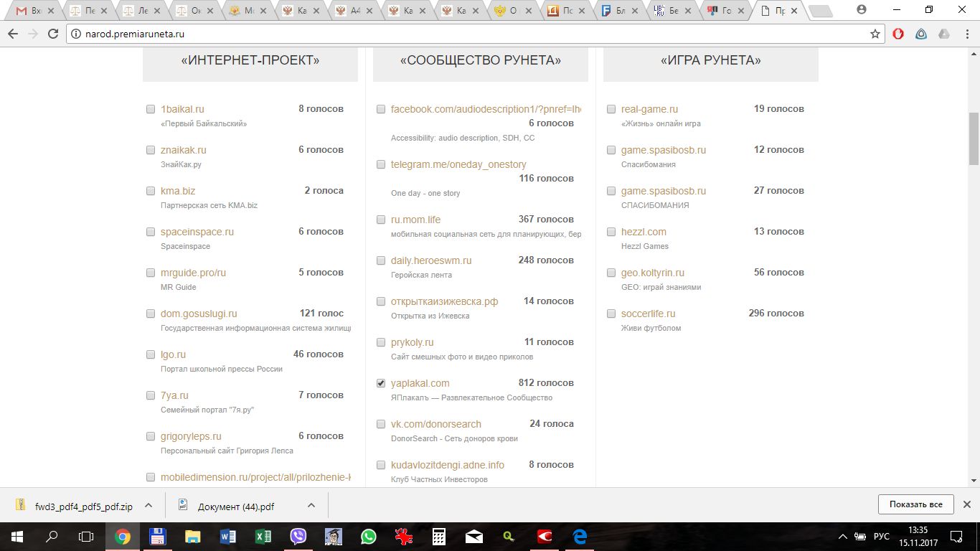Open downloaded file fwd3_pdf4_pdf5_pdf.zip
Image resolution: width=980 pixels, height=551 pixels.
coord(75,506)
